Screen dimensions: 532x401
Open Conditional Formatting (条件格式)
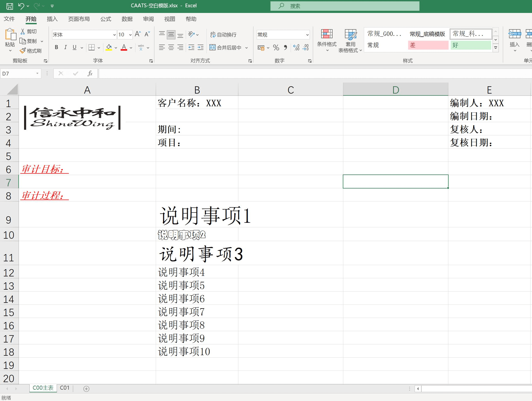tap(327, 40)
